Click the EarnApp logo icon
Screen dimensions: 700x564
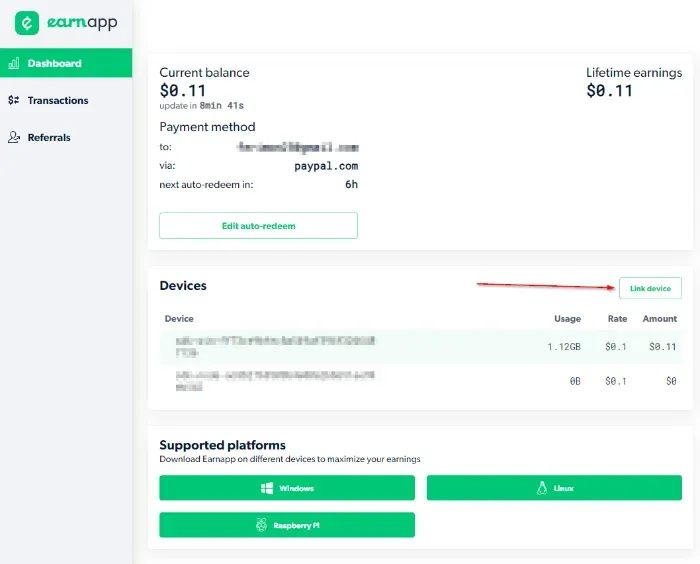coord(27,23)
